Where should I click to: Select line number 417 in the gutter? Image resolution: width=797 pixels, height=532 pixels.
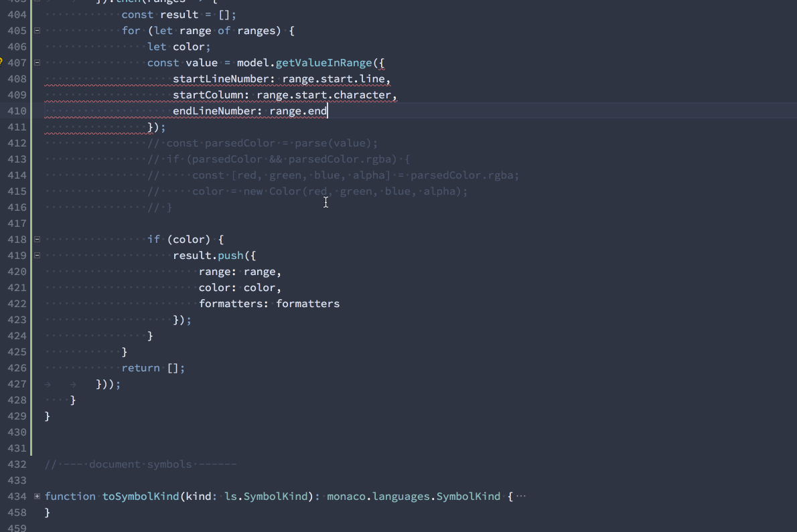point(17,224)
